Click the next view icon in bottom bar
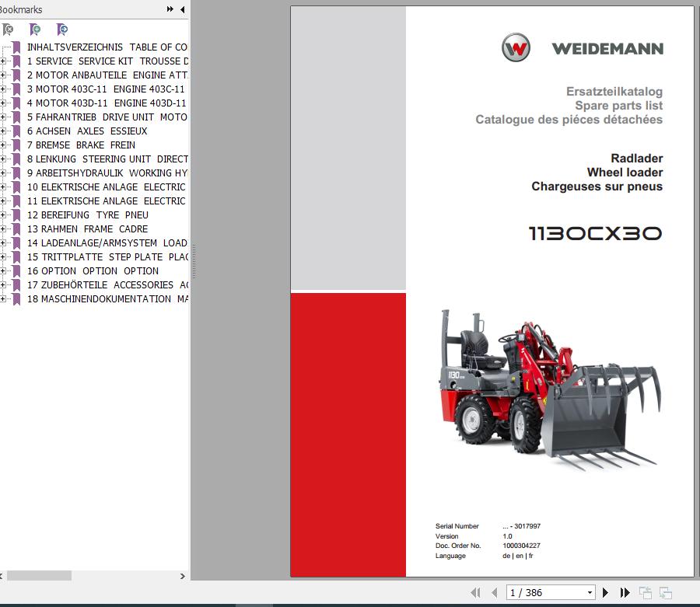Viewport: 700px width, 607px height. click(x=666, y=593)
